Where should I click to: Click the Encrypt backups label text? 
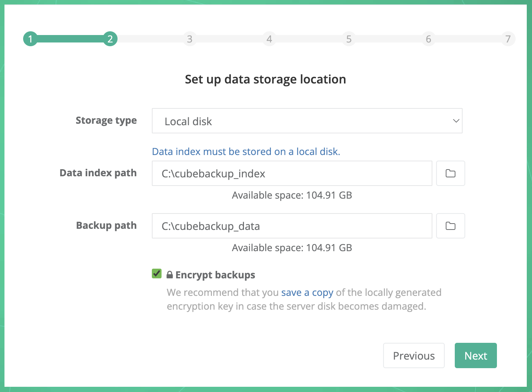215,275
